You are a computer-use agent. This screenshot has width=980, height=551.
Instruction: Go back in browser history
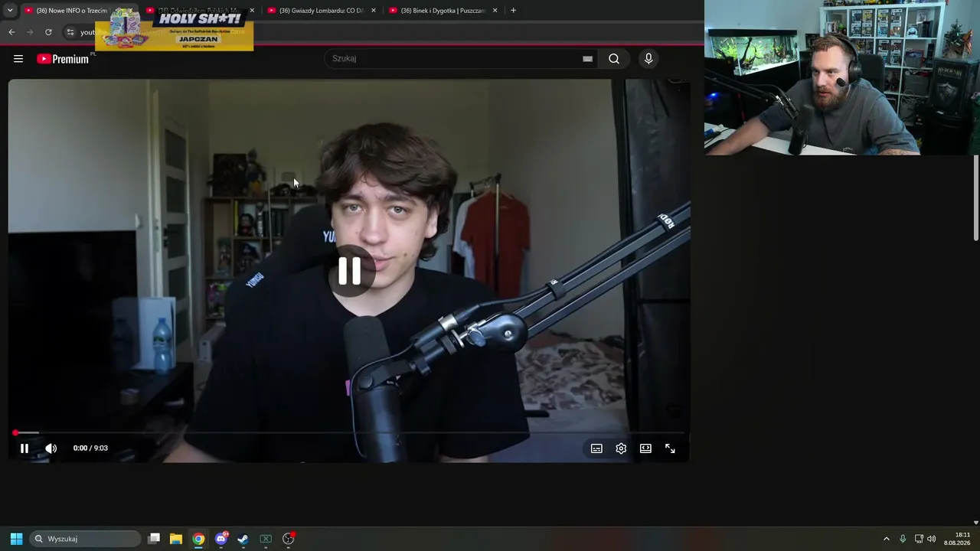(11, 32)
